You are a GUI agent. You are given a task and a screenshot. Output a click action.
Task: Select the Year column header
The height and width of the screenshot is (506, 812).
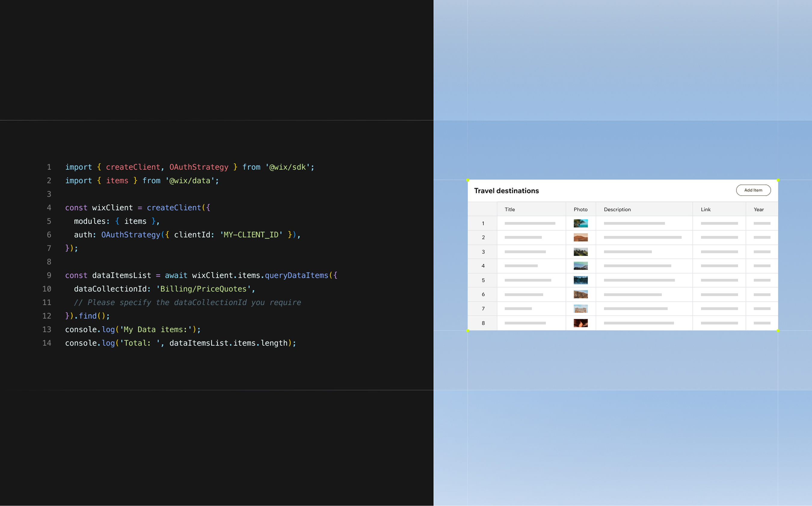pyautogui.click(x=762, y=209)
